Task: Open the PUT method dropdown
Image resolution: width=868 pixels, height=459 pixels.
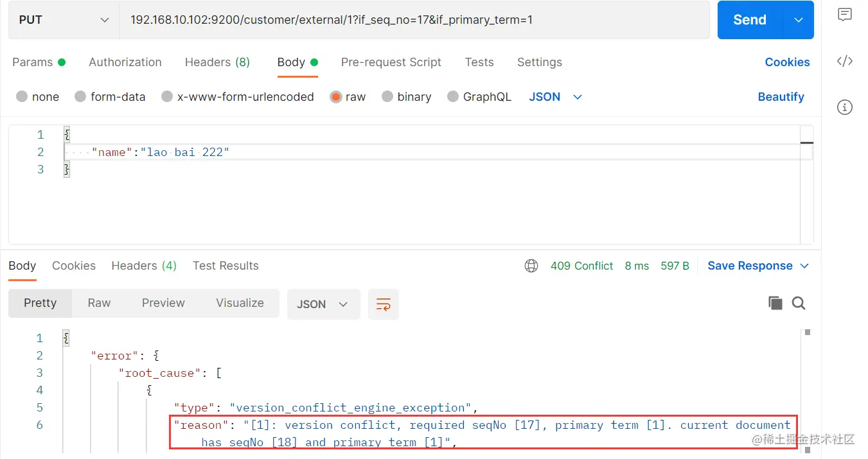Action: pos(64,20)
